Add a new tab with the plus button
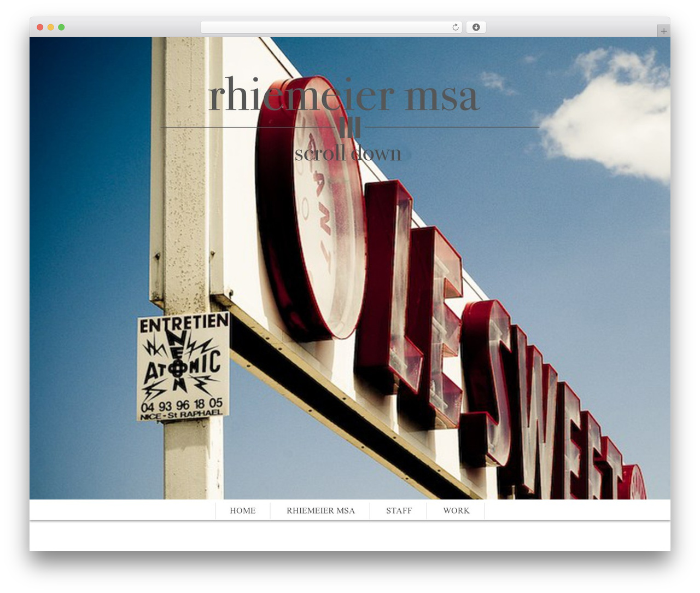Viewport: 700px width, 593px height. coord(663,31)
